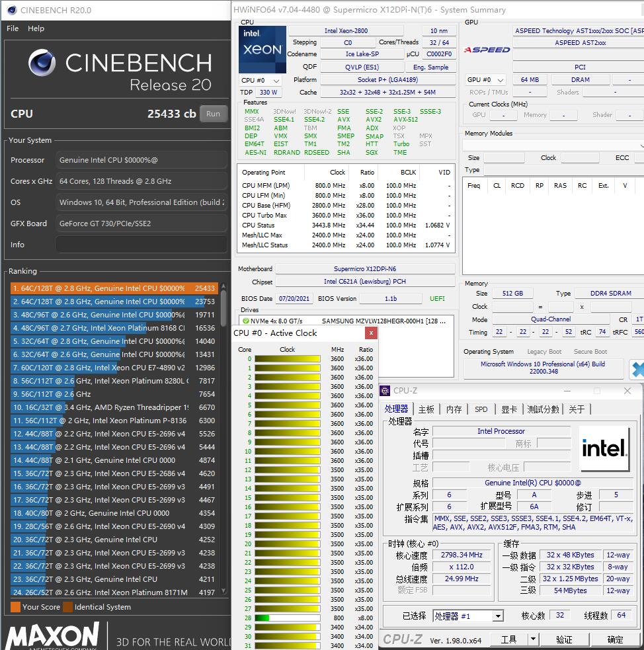Click the 2798.34 MHz core speed in CPU-Z
This screenshot has height=650, width=644.
462,555
